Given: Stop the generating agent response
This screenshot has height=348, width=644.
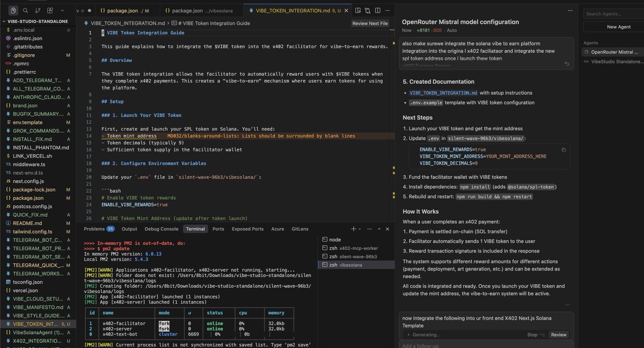Looking at the screenshot, I should tap(535, 335).
